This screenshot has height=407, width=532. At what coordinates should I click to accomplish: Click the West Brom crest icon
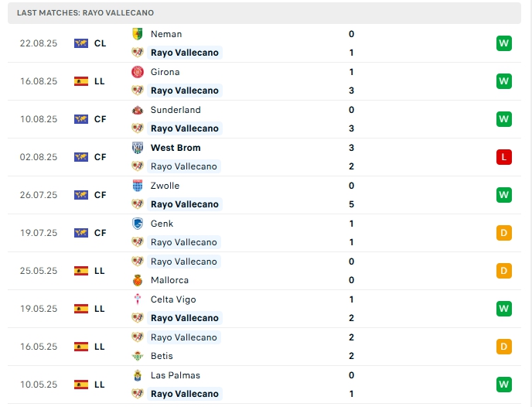coord(138,148)
